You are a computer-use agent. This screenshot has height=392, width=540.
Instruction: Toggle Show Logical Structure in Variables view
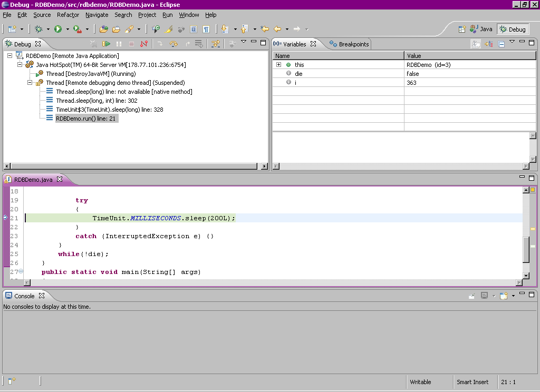[x=489, y=44]
